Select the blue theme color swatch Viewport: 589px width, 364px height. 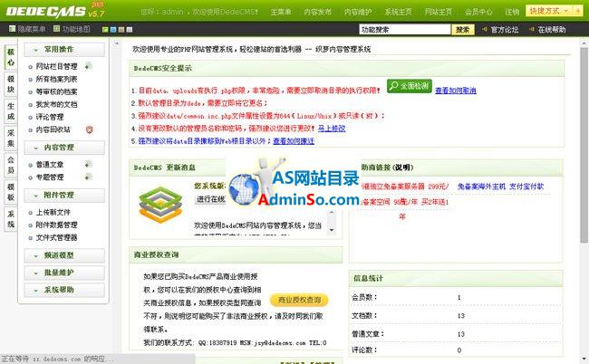pos(113,29)
